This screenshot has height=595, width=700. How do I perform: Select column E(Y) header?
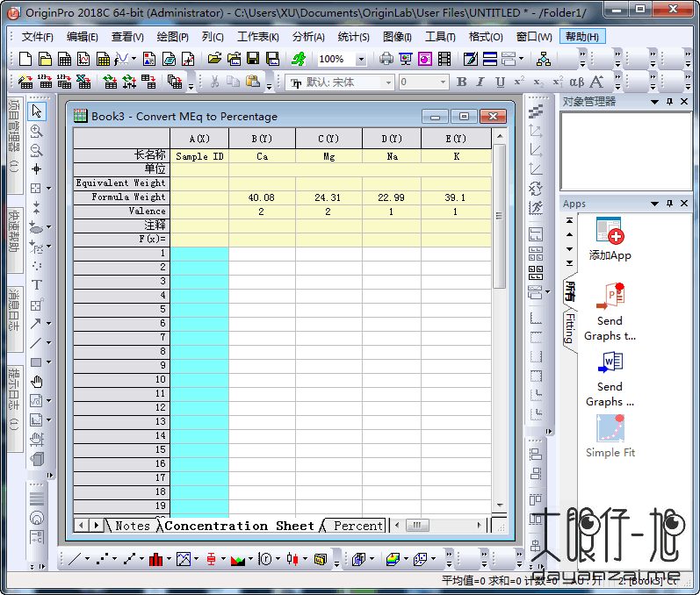point(456,139)
